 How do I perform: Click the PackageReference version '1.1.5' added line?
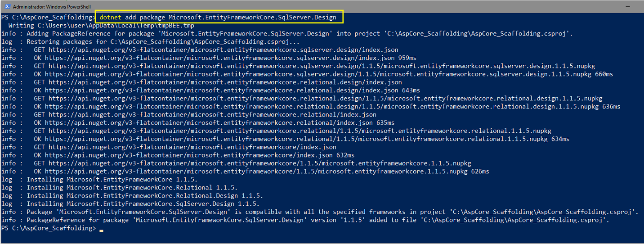(318, 220)
